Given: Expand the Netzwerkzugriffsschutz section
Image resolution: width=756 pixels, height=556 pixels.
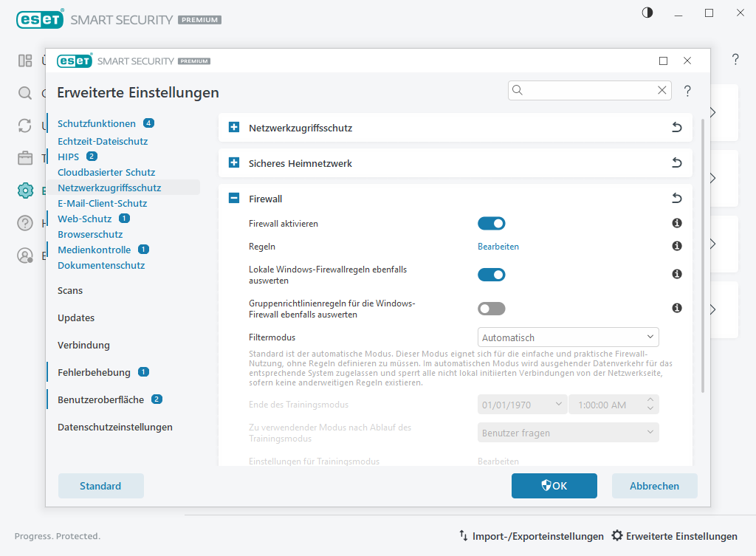Looking at the screenshot, I should point(234,128).
